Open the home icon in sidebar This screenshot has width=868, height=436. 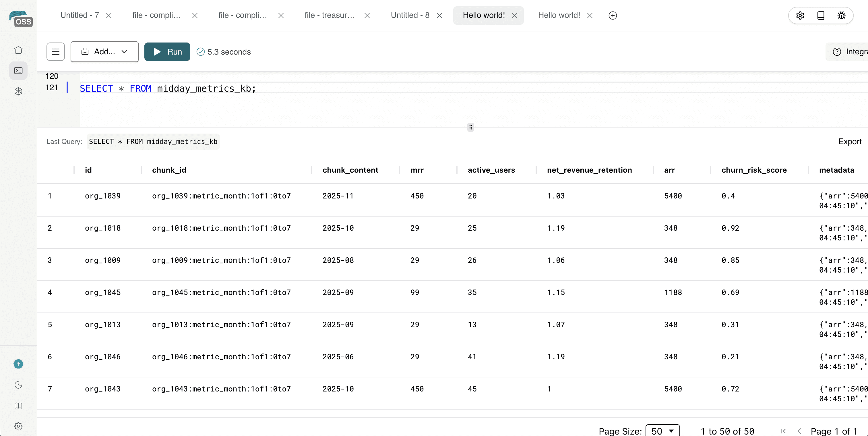(19, 50)
